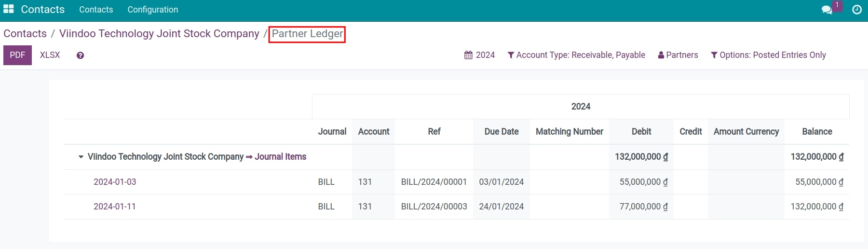Open the Journal Items link
The width and height of the screenshot is (868, 249).
[280, 157]
